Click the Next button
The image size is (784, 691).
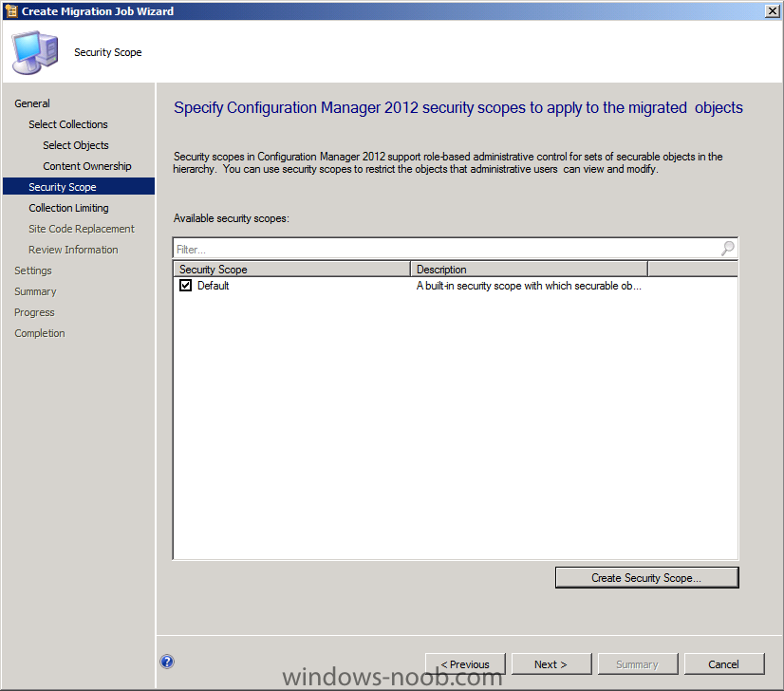coord(551,664)
